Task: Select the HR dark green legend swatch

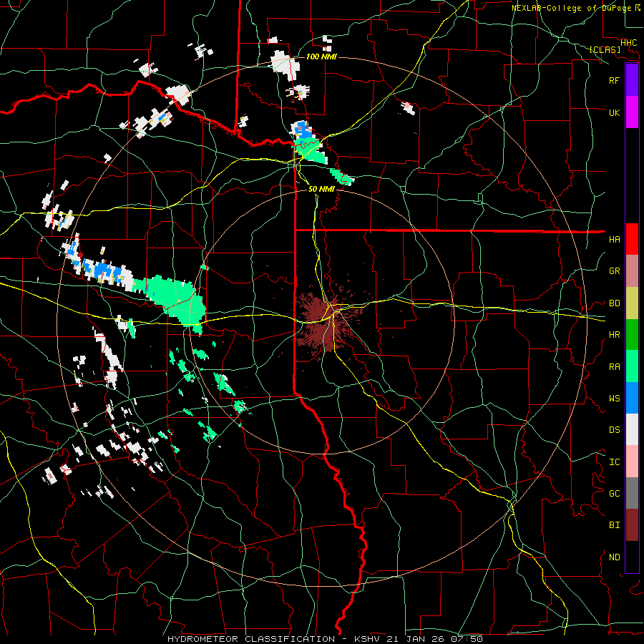Action: [632, 335]
